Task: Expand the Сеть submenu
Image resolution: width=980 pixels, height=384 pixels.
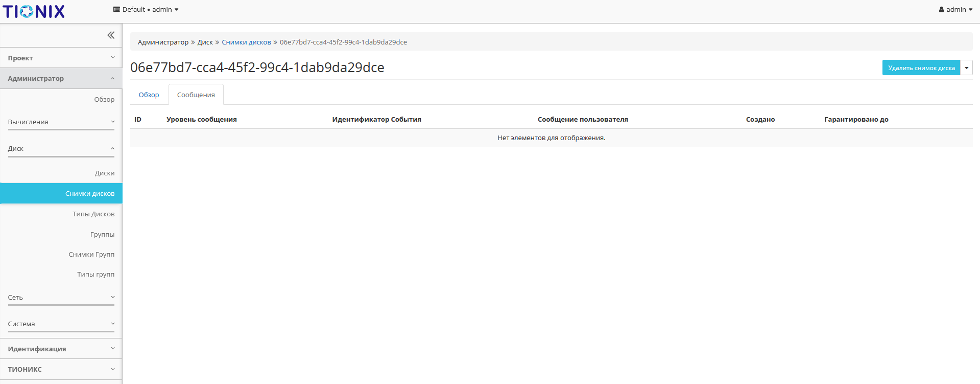Action: click(x=61, y=298)
